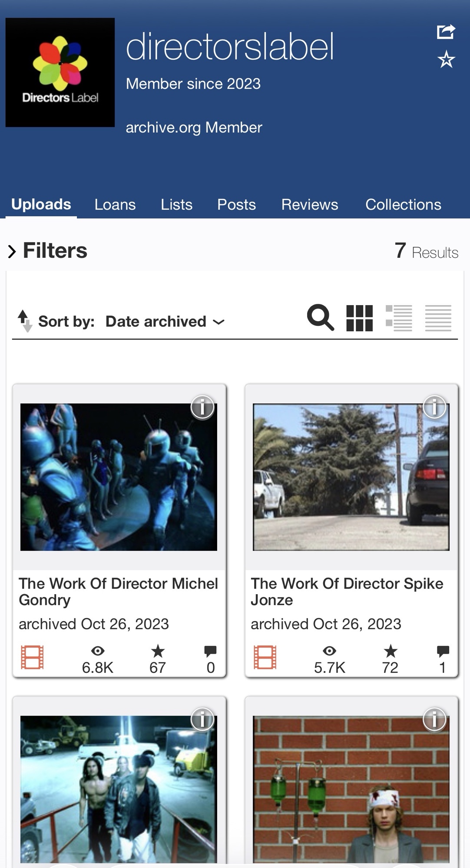
Task: Open info icon on Spike Jonze tile
Action: pos(434,407)
